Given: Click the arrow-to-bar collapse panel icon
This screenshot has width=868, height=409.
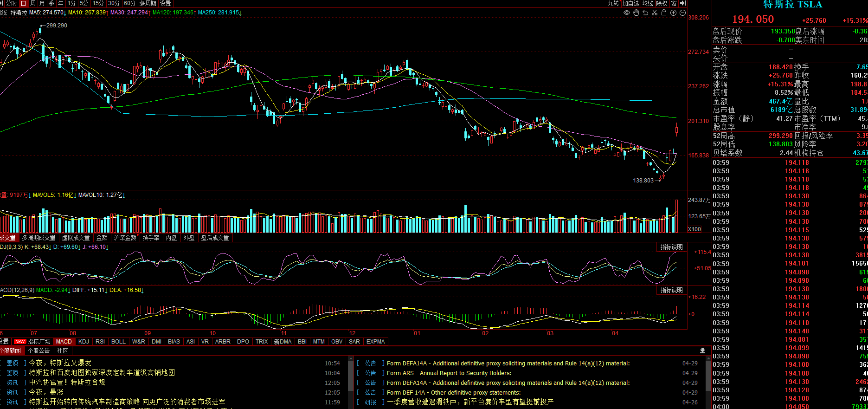Looking at the screenshot, I should click(x=683, y=3).
